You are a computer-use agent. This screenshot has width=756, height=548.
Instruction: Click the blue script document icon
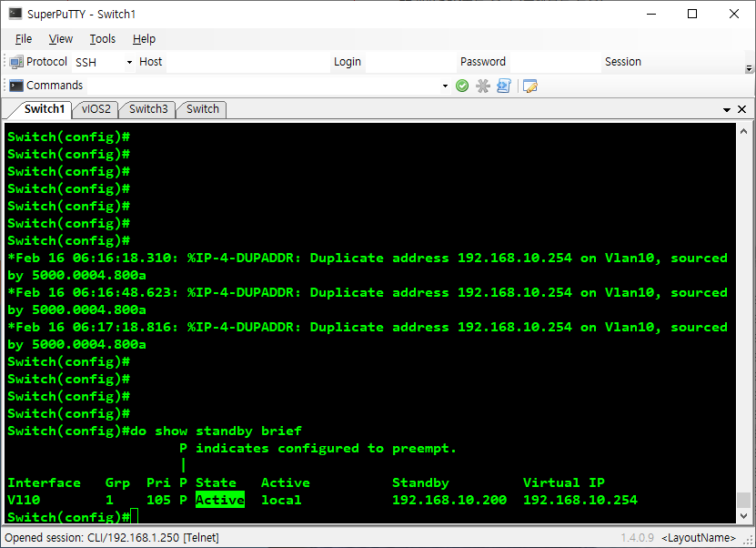coord(503,86)
